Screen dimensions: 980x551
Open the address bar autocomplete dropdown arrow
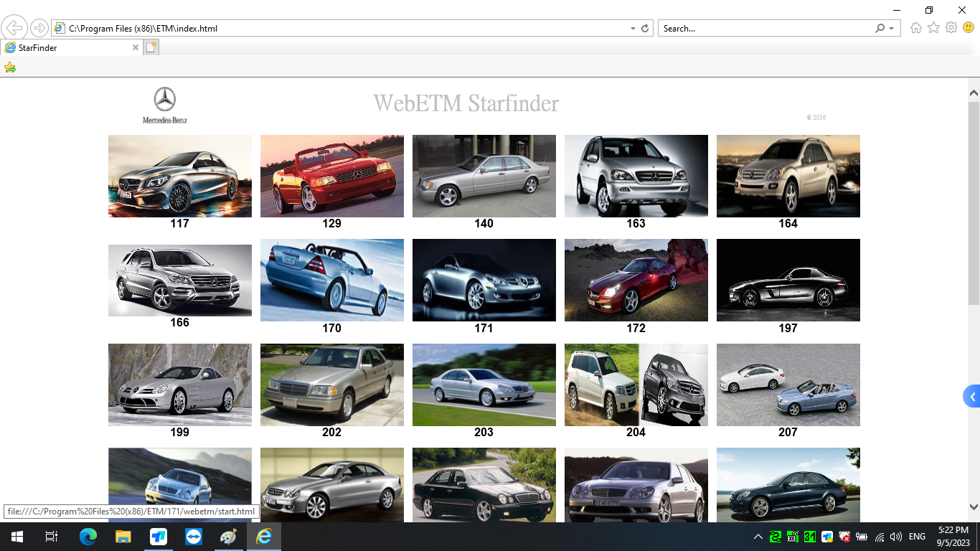pyautogui.click(x=631, y=28)
